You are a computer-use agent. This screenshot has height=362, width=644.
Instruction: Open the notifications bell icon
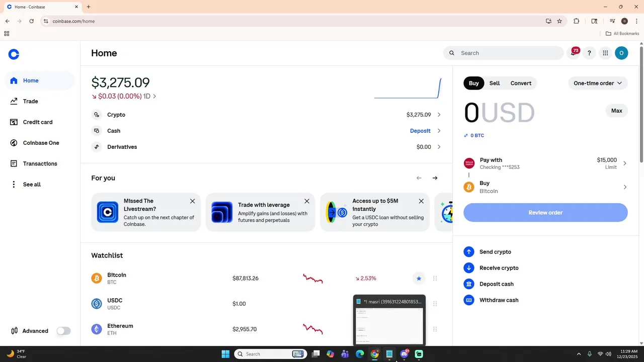click(574, 53)
